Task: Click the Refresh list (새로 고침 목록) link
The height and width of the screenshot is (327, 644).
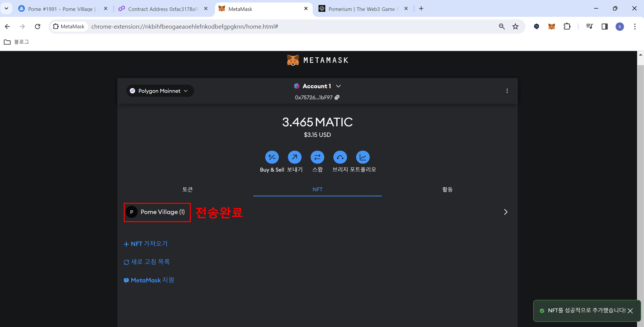Action: point(147,262)
